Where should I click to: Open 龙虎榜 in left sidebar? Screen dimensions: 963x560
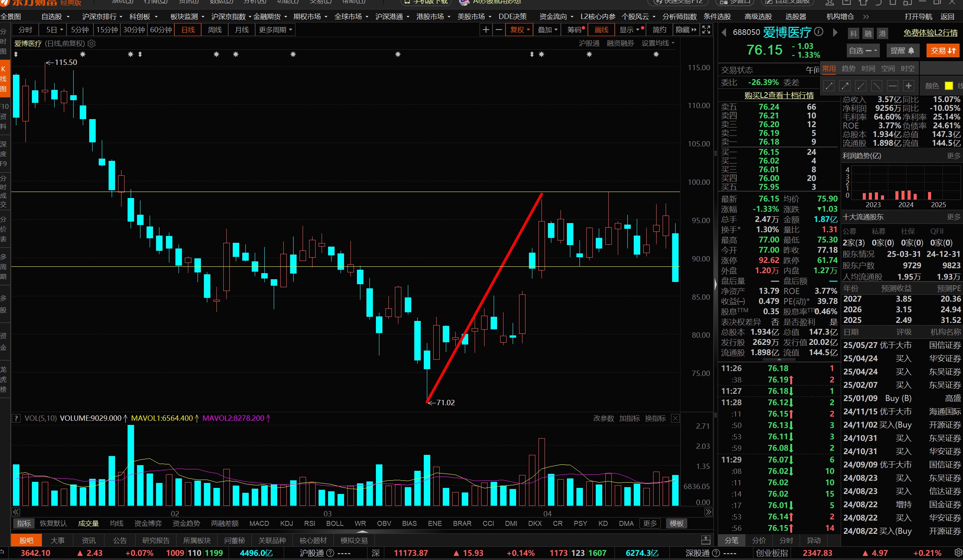(x=3, y=379)
